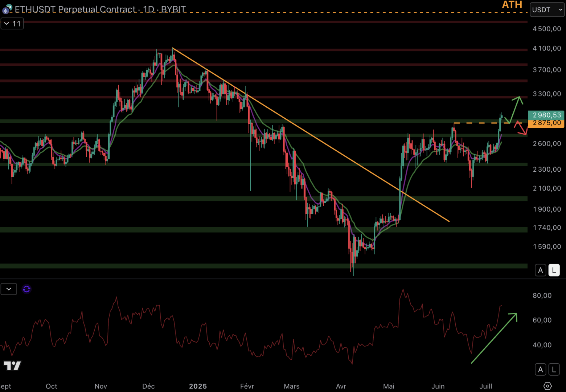566x392 pixels.
Task: Click the 2 875,00 orange price label
Action: (x=546, y=123)
